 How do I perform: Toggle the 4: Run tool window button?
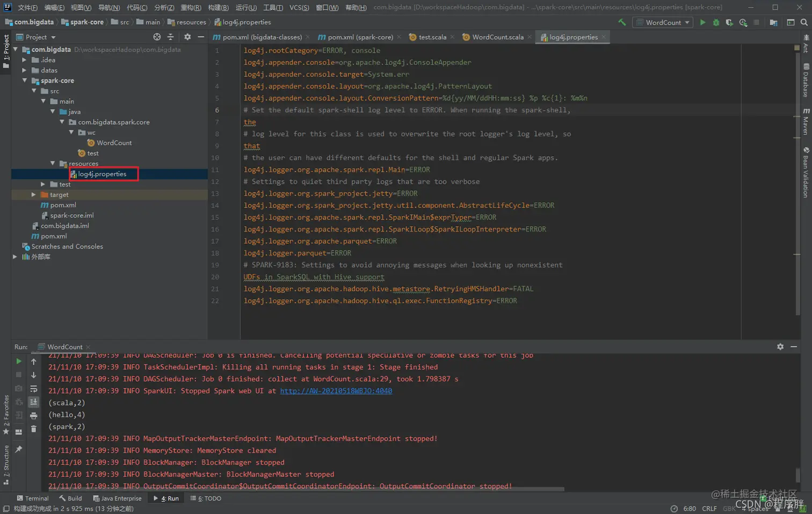166,498
